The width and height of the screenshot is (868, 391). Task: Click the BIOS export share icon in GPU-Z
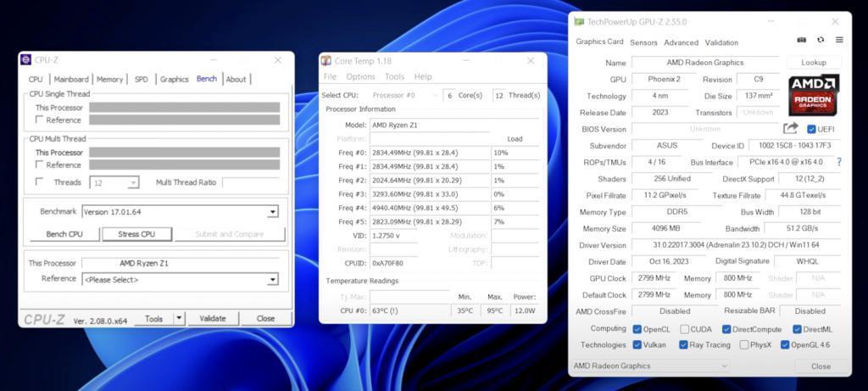point(791,128)
